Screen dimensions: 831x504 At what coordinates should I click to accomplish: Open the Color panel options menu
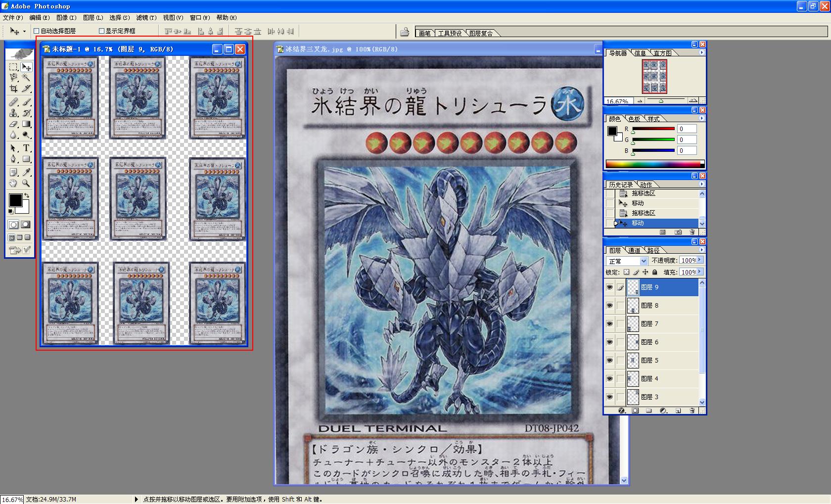pyautogui.click(x=701, y=118)
